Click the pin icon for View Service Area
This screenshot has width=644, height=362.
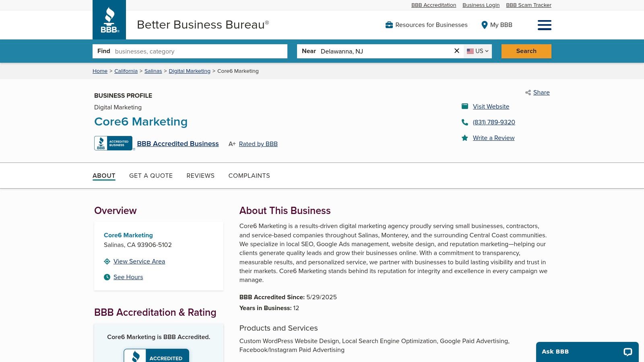tap(107, 261)
